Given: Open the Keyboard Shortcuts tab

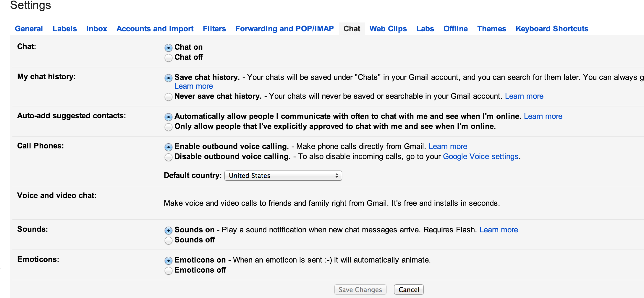Looking at the screenshot, I should pyautogui.click(x=552, y=29).
